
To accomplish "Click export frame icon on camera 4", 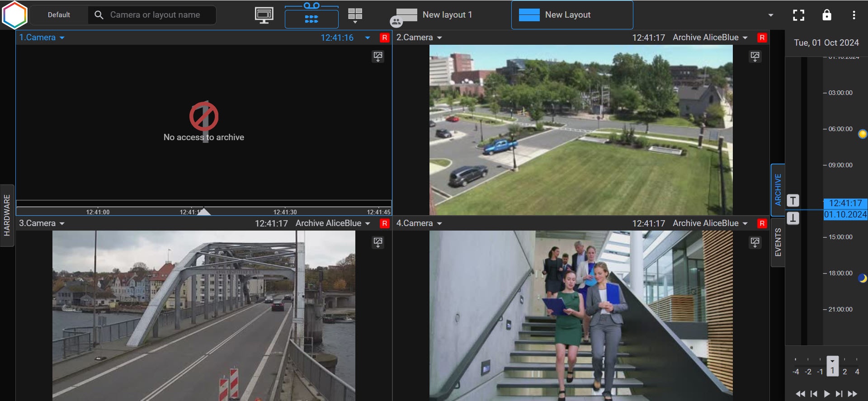I will click(755, 242).
